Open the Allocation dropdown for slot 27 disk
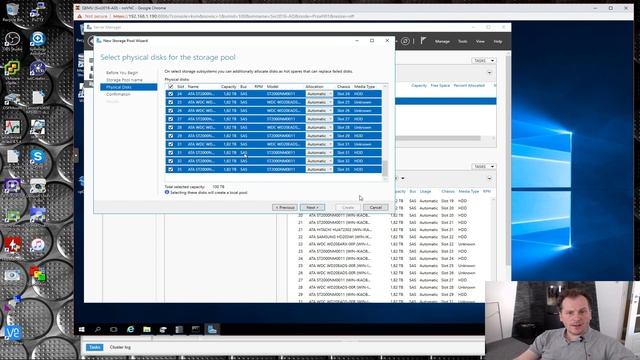 click(319, 119)
